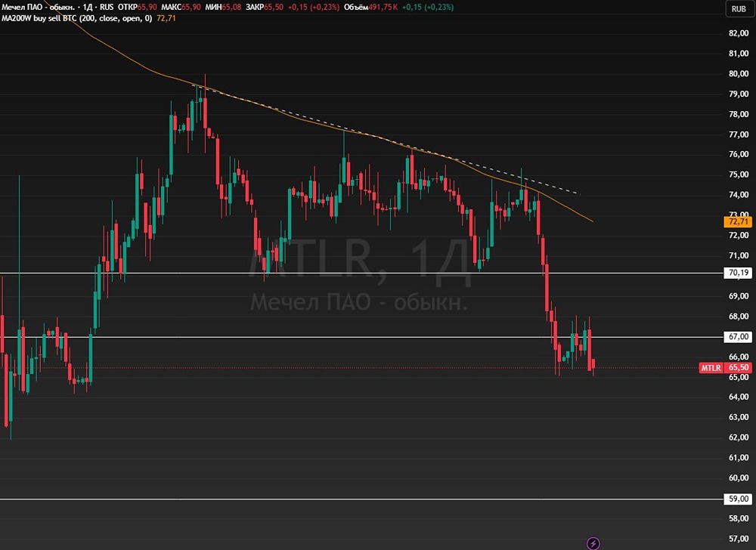Click the МИН 65,08 low value
756x550 pixels.
223,8
